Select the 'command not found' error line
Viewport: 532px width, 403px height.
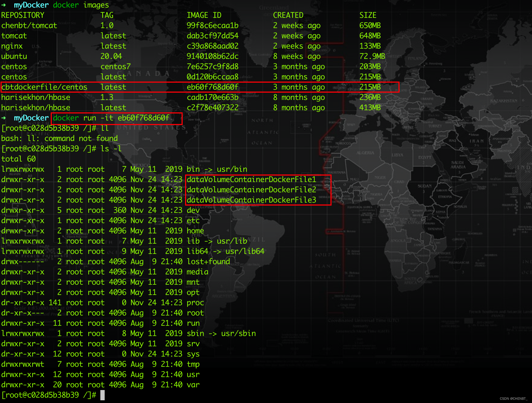pyautogui.click(x=59, y=138)
